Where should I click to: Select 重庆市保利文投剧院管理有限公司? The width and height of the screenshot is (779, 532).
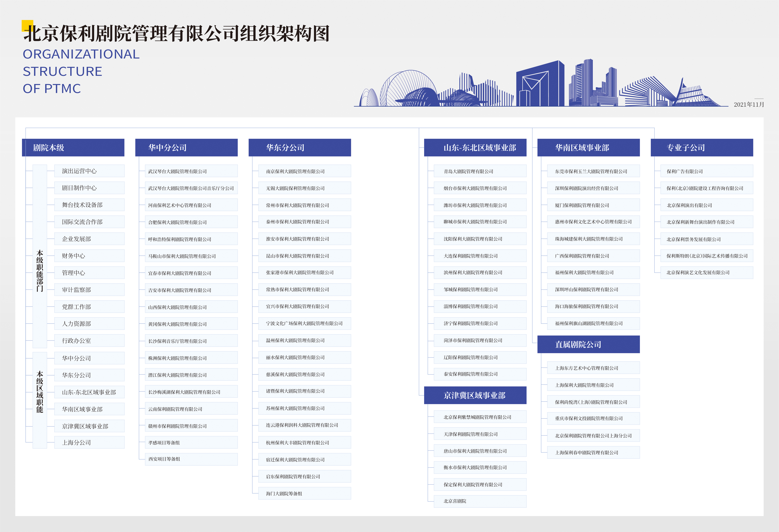tap(593, 418)
